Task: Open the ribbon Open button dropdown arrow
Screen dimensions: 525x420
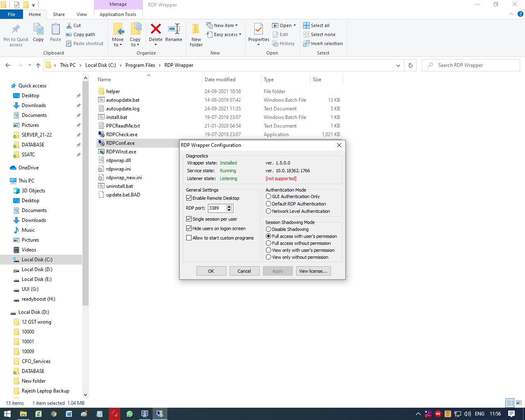Action: pos(294,25)
